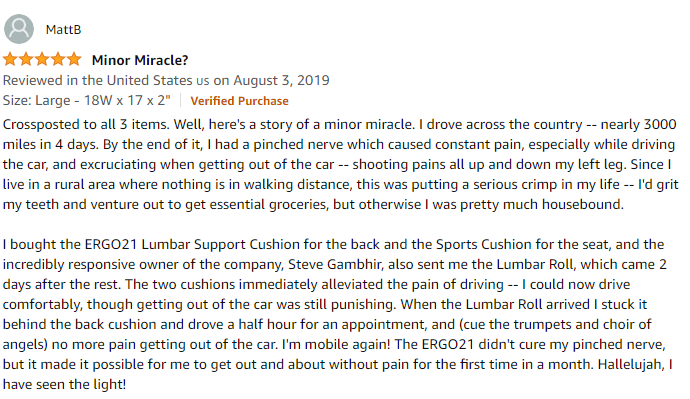Screen dimensions: 690x399
Task: Click the "Size: Large - 18W x 17 x 2" text
Action: click(x=87, y=100)
